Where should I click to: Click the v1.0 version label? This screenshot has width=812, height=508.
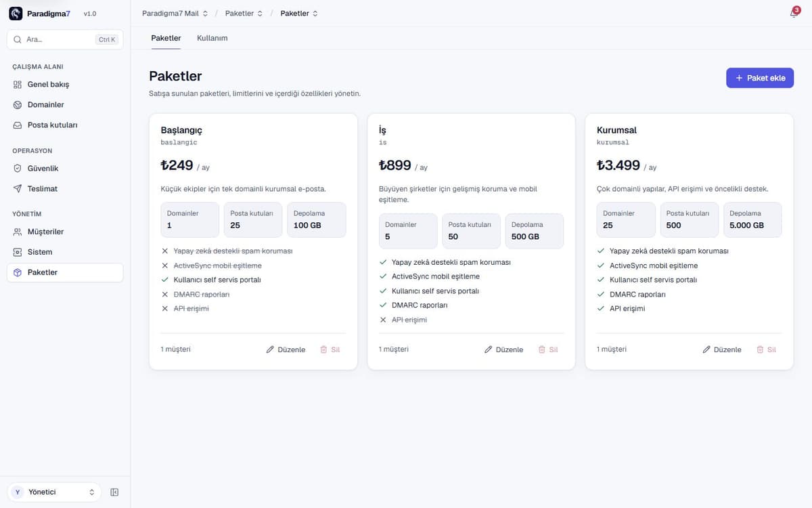[90, 14]
